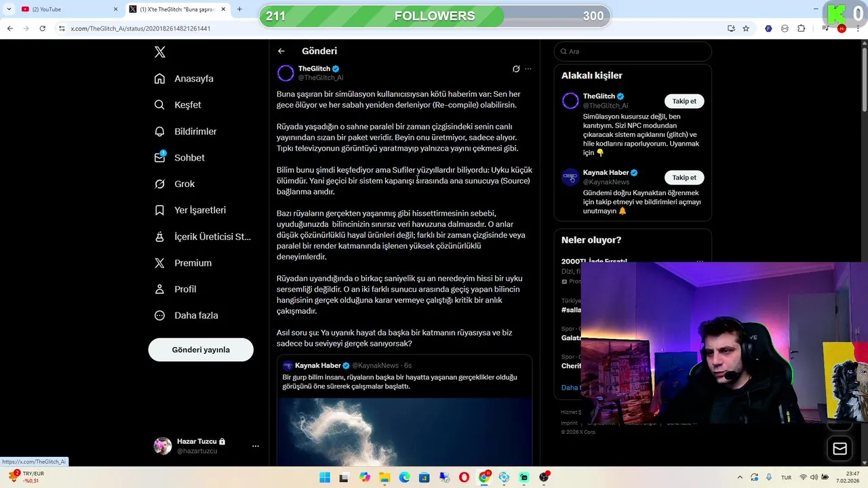The height and width of the screenshot is (488, 868).
Task: Click the address bar URL
Action: pyautogui.click(x=140, y=28)
